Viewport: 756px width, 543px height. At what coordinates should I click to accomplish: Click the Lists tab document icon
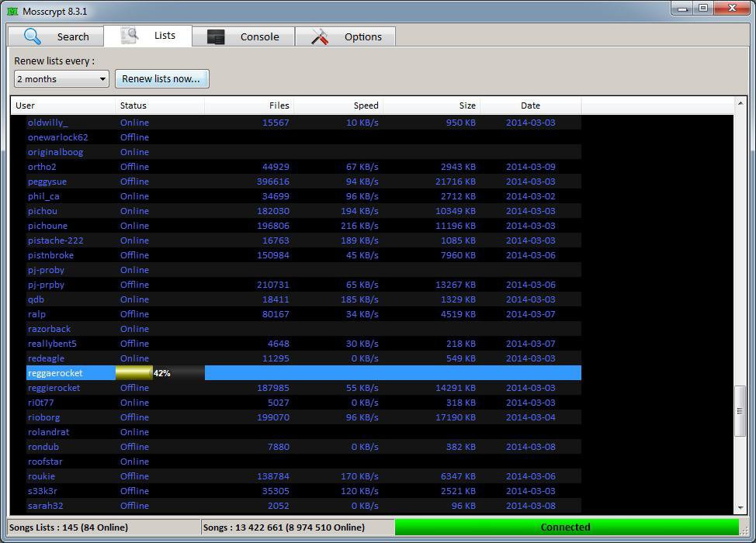[x=129, y=35]
